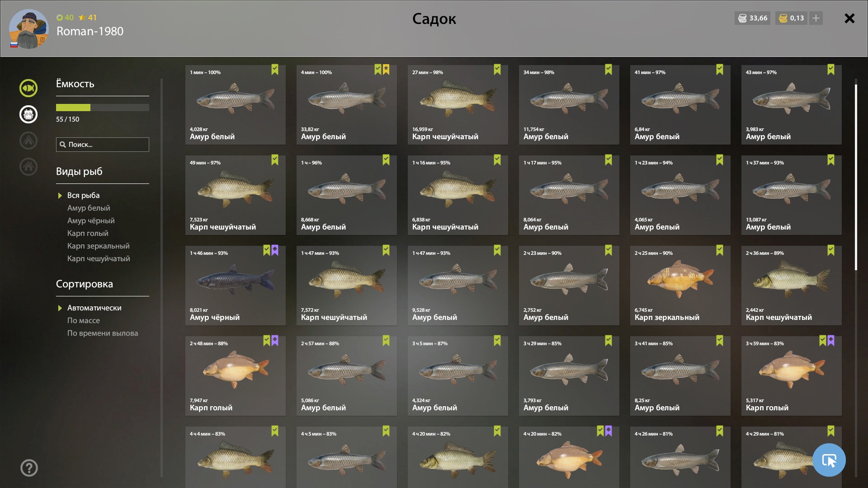868x488 pixels.
Task: Filter fish list to Карп зеркальный
Action: (x=98, y=246)
